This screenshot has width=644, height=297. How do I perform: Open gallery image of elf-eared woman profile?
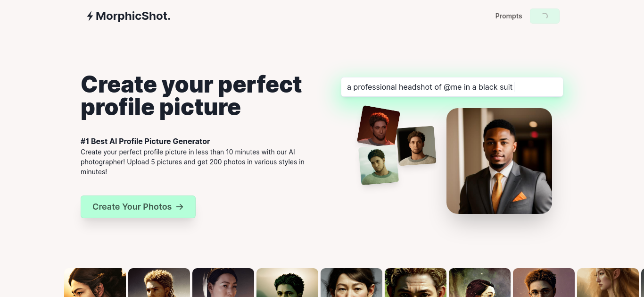tap(608, 282)
